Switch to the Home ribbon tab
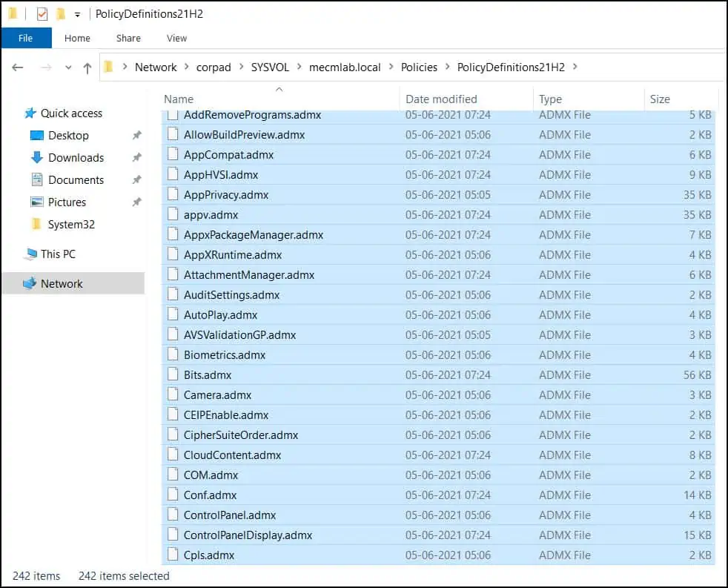 click(77, 38)
